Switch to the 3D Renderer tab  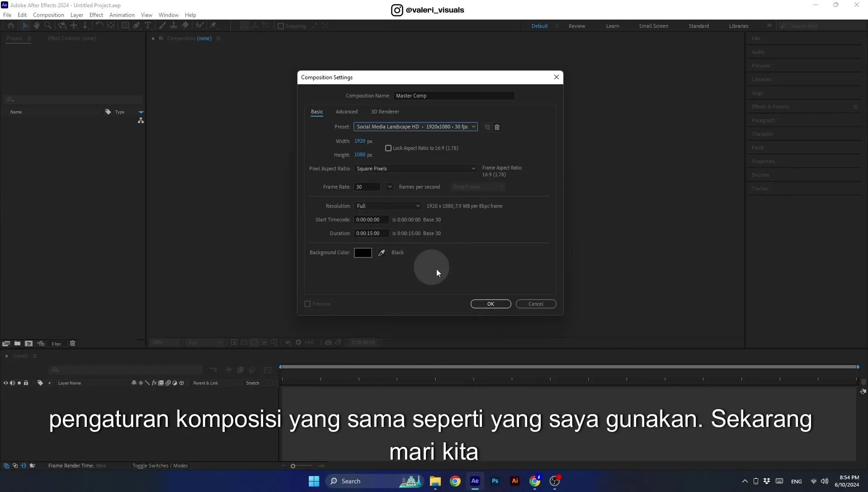coord(385,112)
